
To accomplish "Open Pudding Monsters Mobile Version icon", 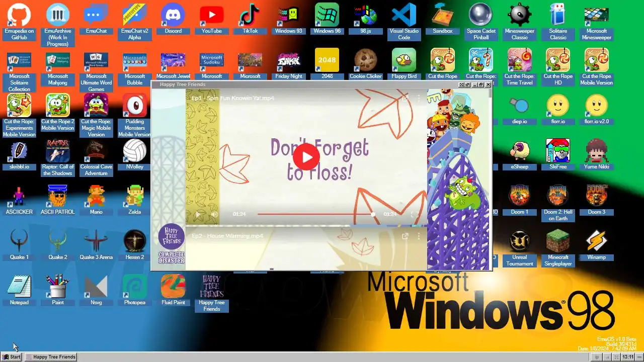I will pyautogui.click(x=135, y=115).
